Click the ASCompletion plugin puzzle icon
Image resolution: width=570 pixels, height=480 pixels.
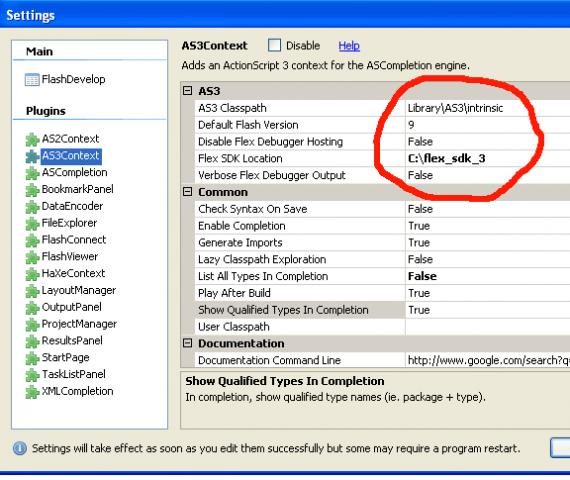click(32, 173)
